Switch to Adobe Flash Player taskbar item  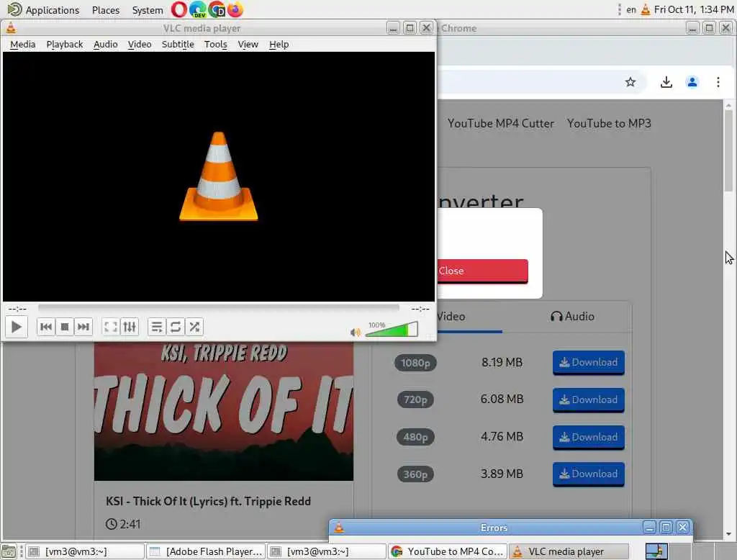tap(206, 551)
